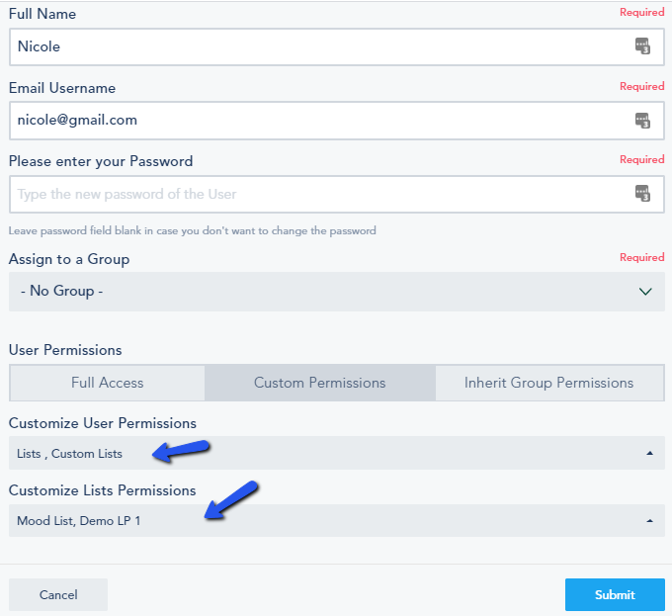The image size is (672, 616).
Task: Click the chevron on the No Group selector
Action: pyautogui.click(x=645, y=292)
